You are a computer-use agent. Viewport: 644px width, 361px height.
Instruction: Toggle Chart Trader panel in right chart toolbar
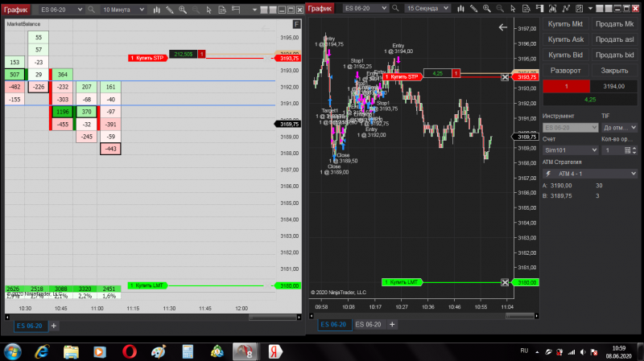(539, 8)
